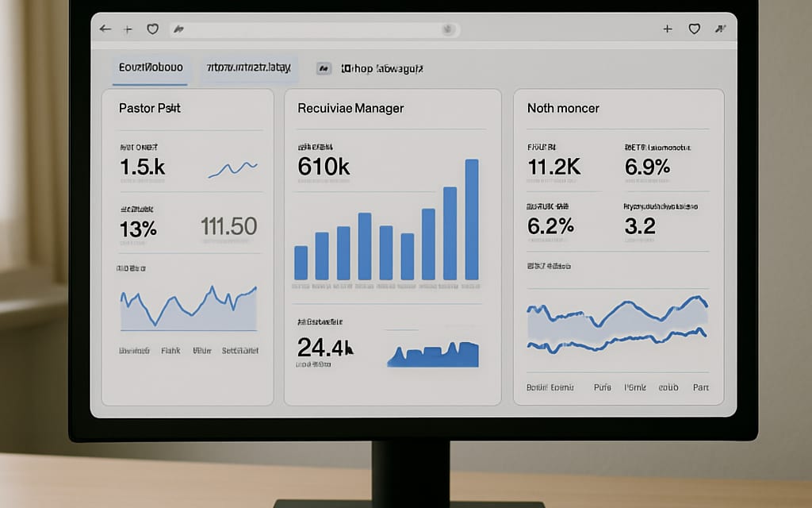Image resolution: width=812 pixels, height=508 pixels.
Task: Select the eolub label in Noth moncer footer
Action: pos(668,387)
